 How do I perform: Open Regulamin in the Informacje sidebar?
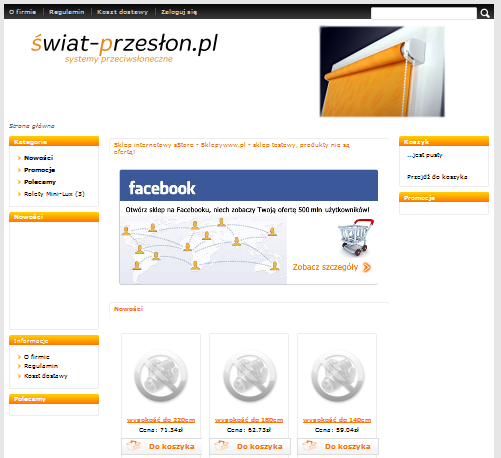[41, 366]
